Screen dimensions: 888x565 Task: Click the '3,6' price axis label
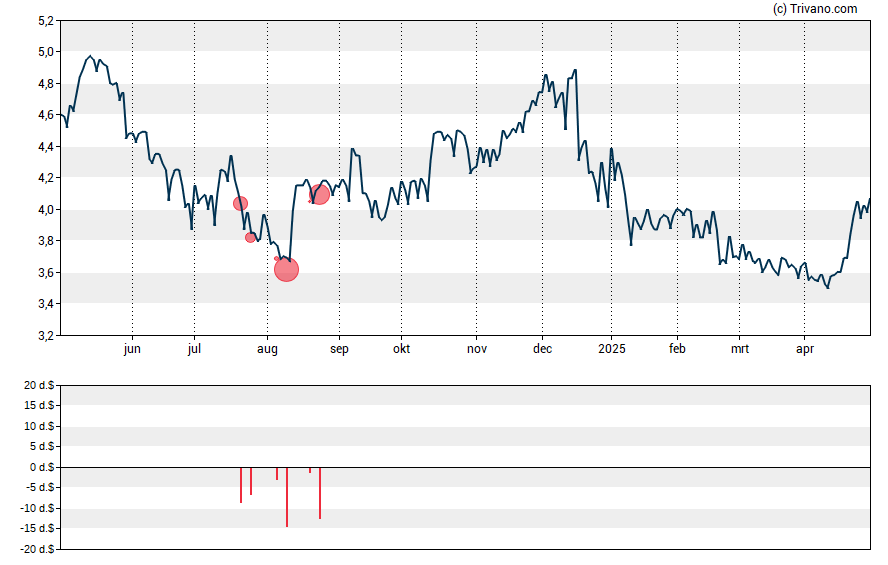(46, 272)
